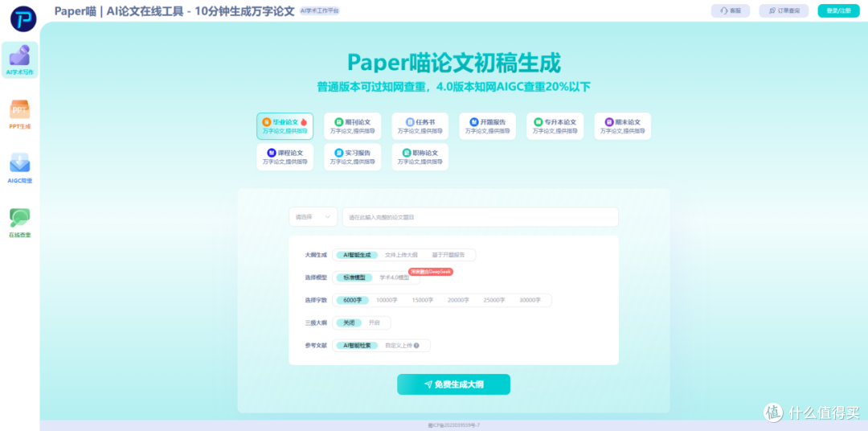Click the 深度融合DeepSeek badge
The height and width of the screenshot is (431, 868).
(x=431, y=272)
